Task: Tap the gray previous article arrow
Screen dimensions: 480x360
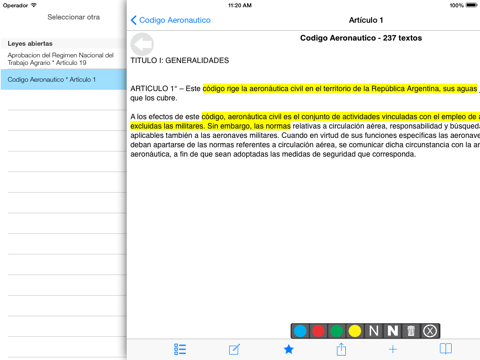Action: click(142, 44)
